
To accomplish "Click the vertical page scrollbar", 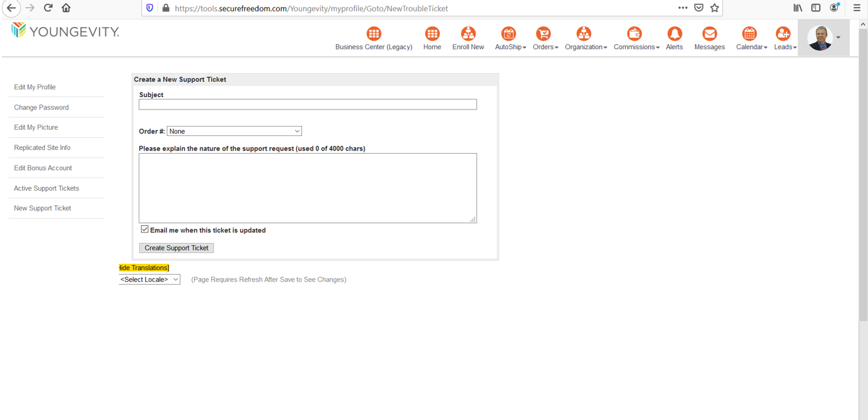I will (x=863, y=189).
